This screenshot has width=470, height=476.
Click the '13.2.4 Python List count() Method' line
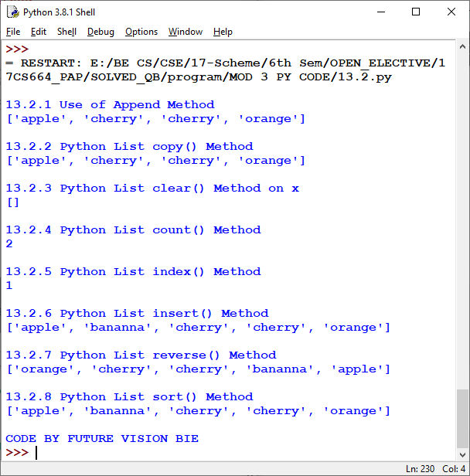133,229
